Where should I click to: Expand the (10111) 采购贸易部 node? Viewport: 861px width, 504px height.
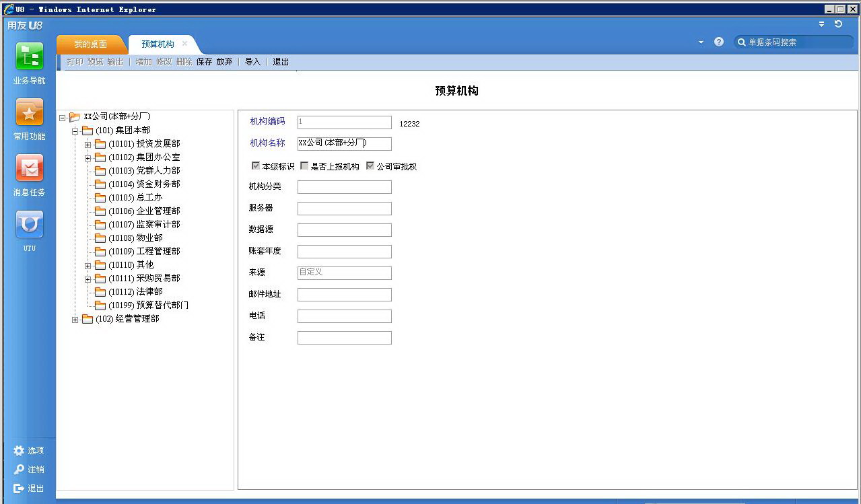tap(88, 279)
